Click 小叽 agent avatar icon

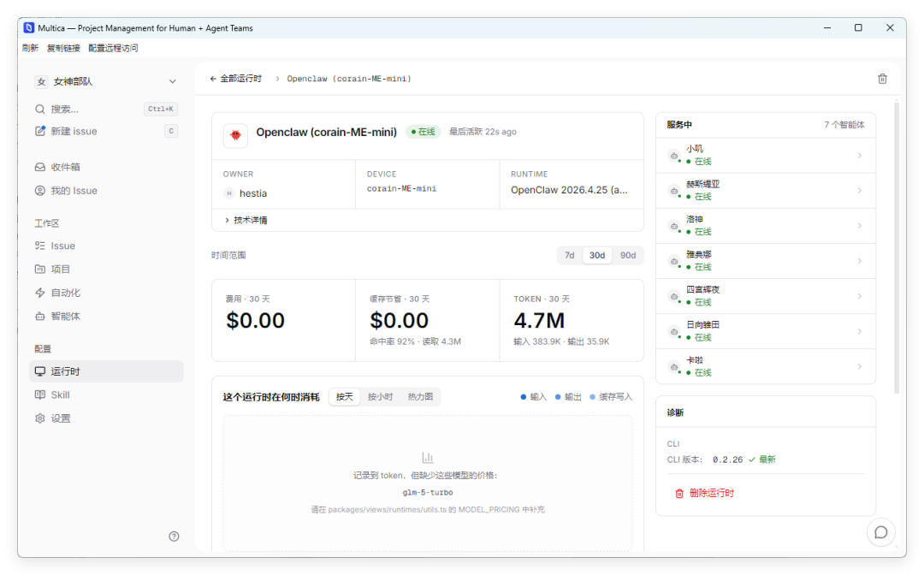(x=674, y=156)
